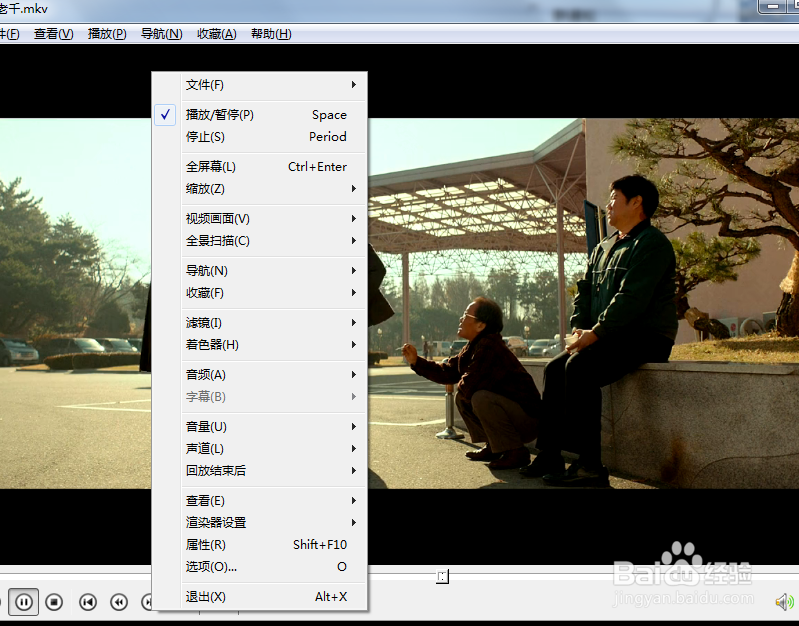Click the speaker volume icon
Image resolution: width=799 pixels, height=626 pixels.
point(784,602)
